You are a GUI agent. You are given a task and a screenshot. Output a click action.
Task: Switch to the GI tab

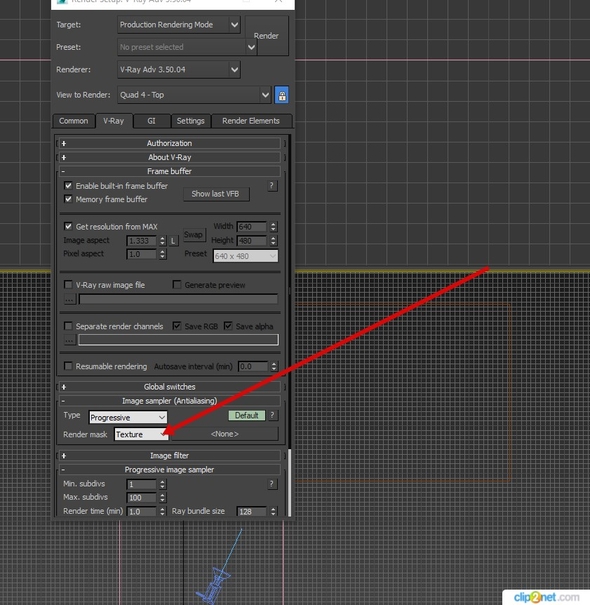click(x=151, y=121)
